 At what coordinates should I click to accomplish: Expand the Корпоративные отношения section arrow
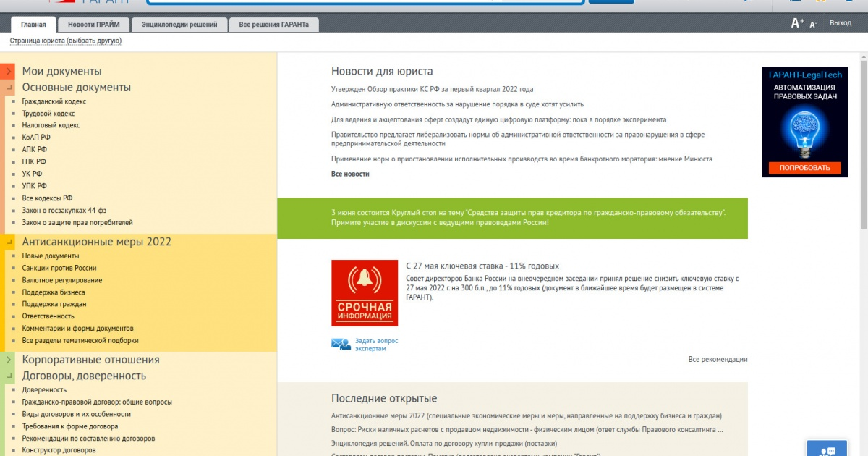click(x=7, y=360)
